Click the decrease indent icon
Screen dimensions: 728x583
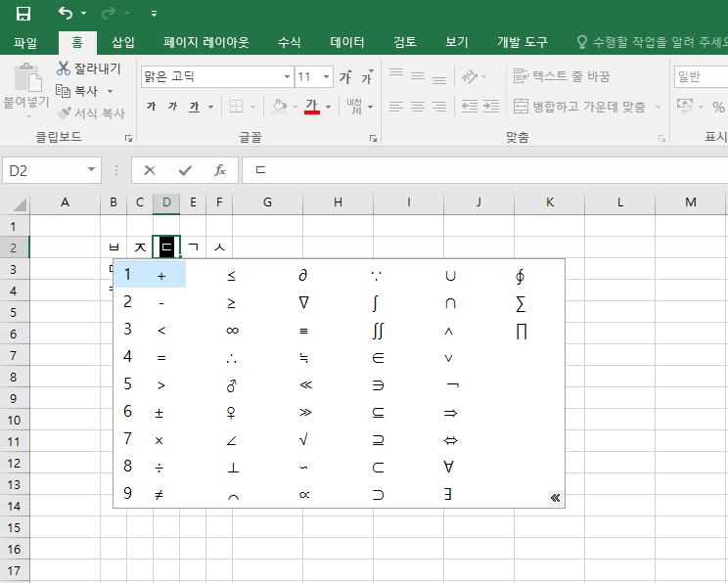coord(470,107)
